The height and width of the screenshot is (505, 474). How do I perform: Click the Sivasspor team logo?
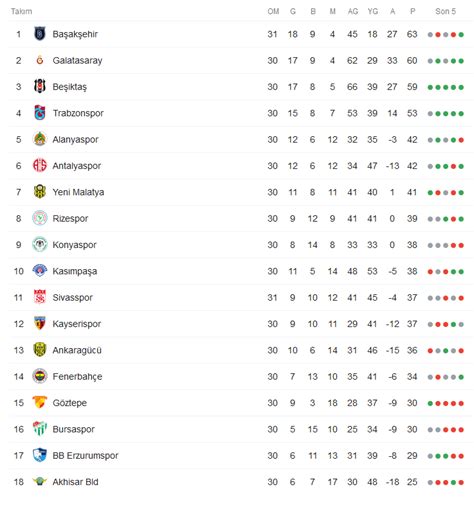pos(40,297)
